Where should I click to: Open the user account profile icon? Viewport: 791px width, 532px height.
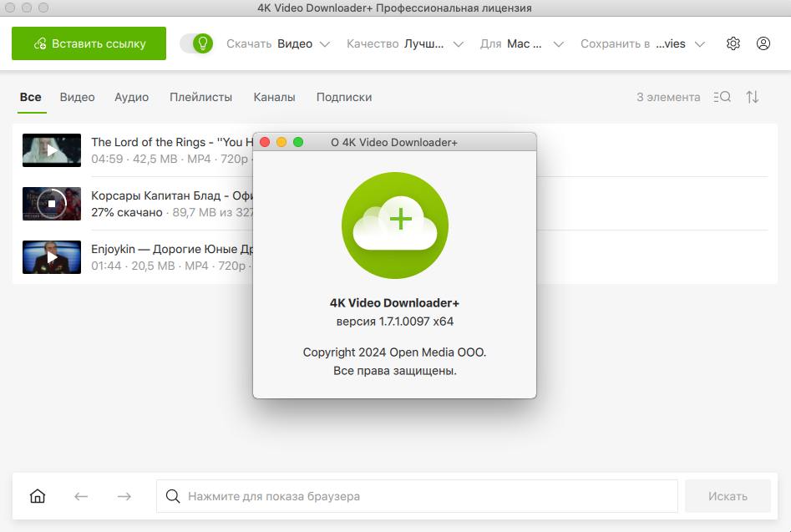tap(763, 43)
